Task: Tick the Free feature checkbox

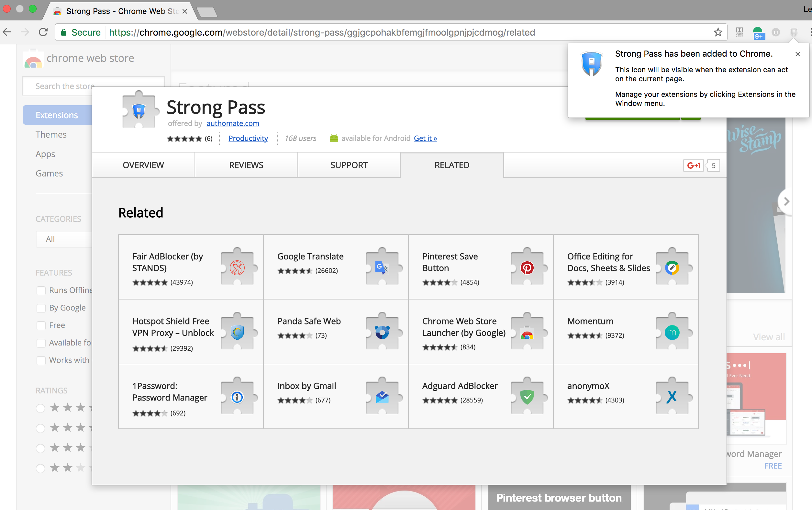Action: 41,325
